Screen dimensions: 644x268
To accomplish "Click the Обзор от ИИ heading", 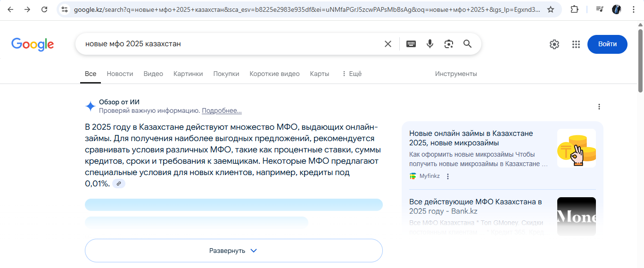I will tap(119, 102).
